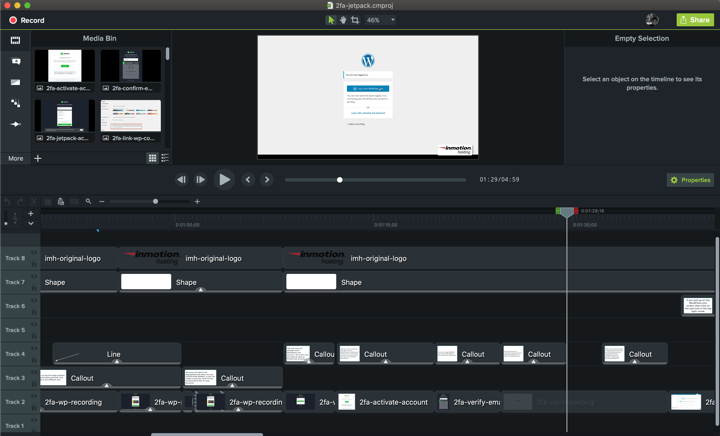Click the green Share button
720x436 pixels.
pos(695,20)
